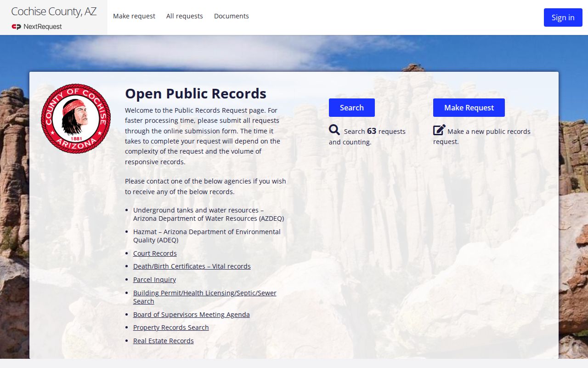Open the Parcel Inquiry link
Image resolution: width=588 pixels, height=368 pixels.
coord(154,280)
